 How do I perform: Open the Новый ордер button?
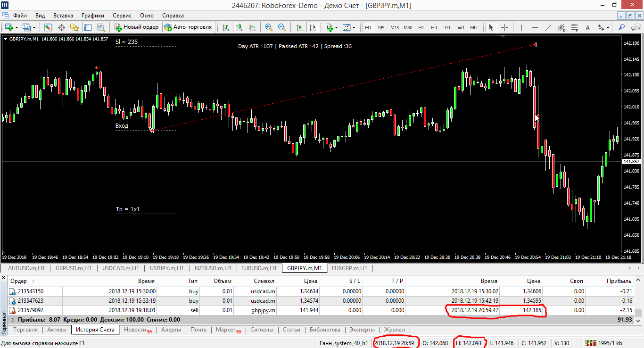pyautogui.click(x=137, y=27)
